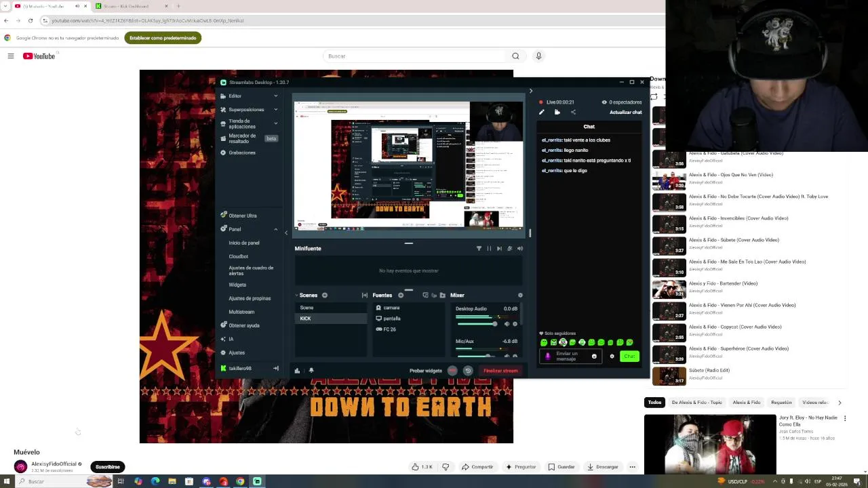Add a new scene with plus icon

(325, 295)
